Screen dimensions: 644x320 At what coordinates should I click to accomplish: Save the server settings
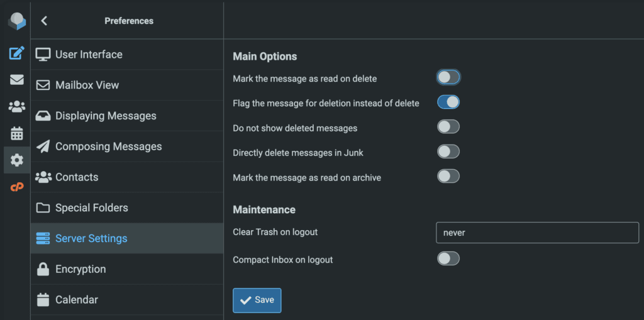tap(257, 301)
